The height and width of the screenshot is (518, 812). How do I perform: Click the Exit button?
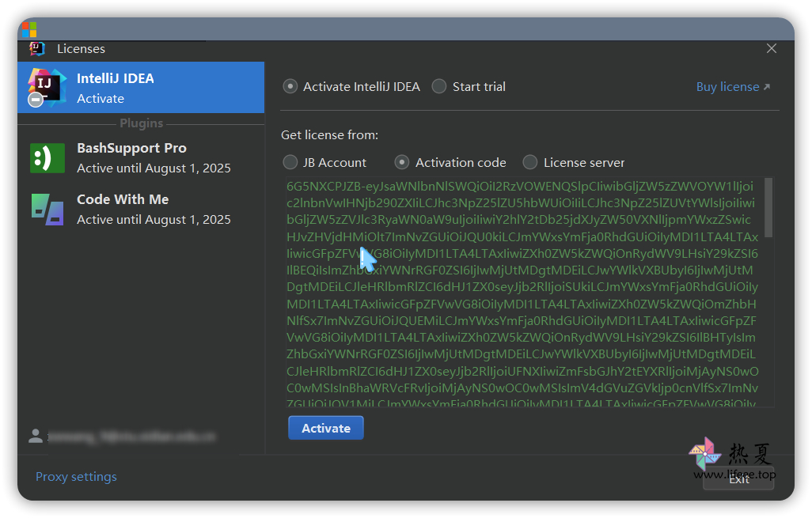pyautogui.click(x=738, y=479)
